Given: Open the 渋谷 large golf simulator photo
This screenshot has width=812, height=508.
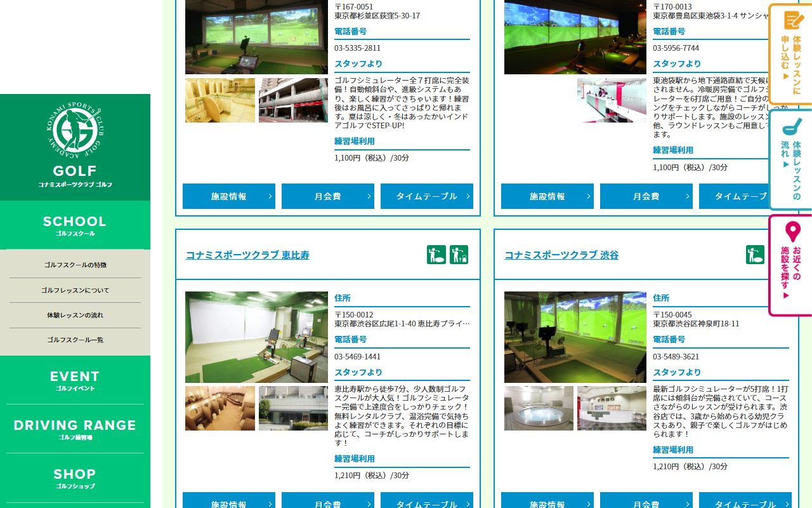Looking at the screenshot, I should click(x=575, y=337).
